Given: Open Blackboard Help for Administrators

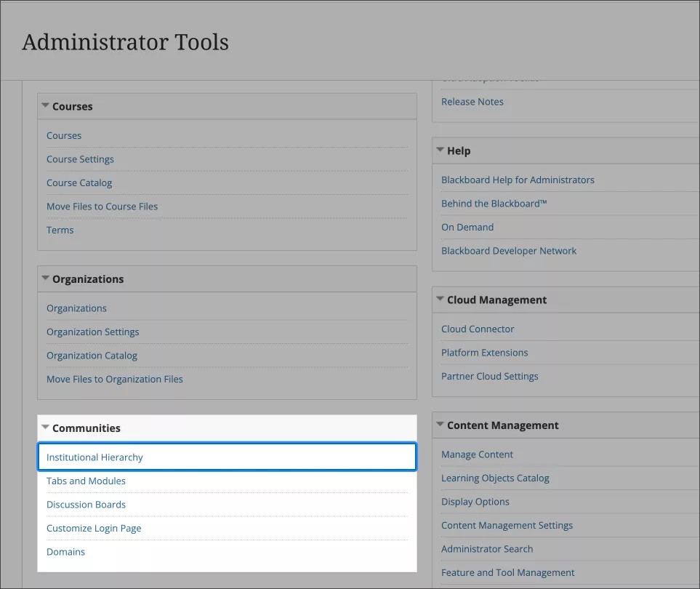Looking at the screenshot, I should [x=518, y=179].
